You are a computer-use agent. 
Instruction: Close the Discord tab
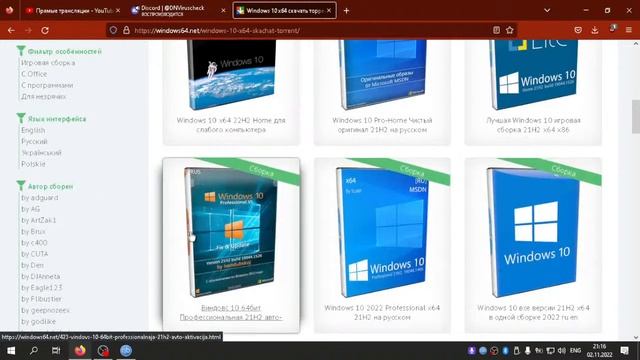(223, 11)
